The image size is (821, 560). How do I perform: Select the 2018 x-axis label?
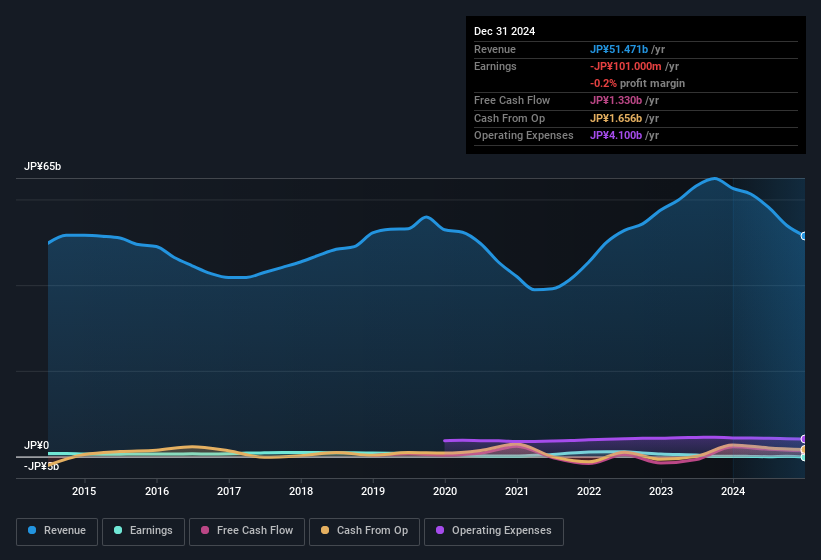tap(301, 491)
